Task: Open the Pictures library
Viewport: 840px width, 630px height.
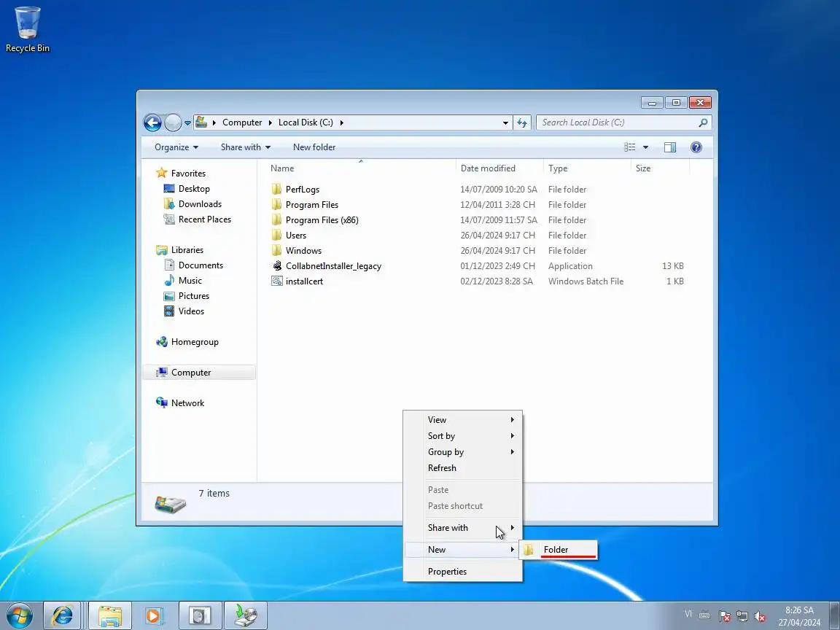Action: [x=193, y=296]
